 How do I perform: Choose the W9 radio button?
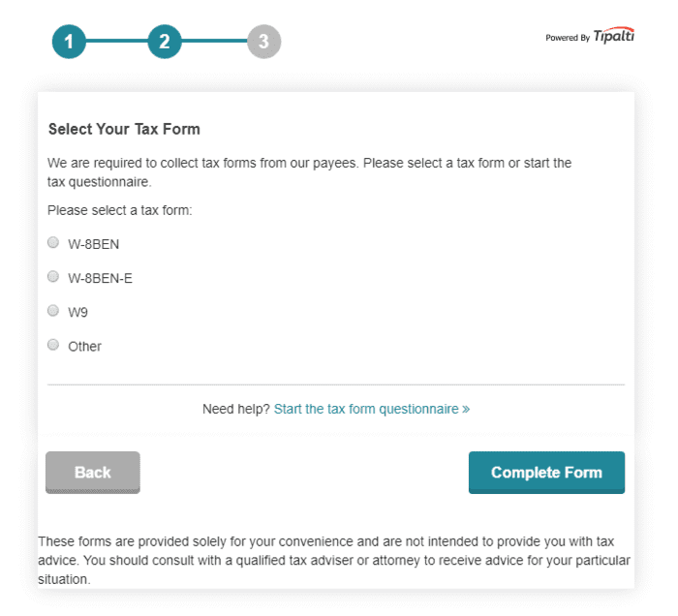(53, 311)
